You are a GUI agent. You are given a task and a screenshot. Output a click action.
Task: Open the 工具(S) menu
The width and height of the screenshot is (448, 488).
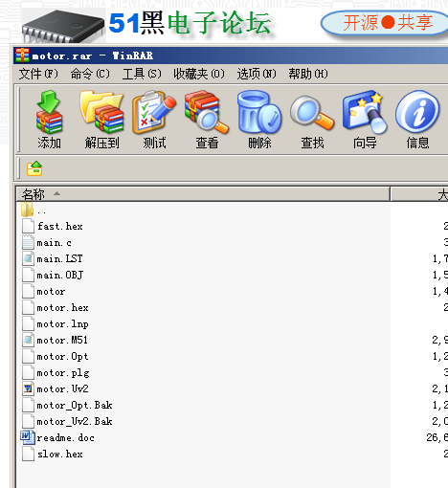[x=142, y=74]
